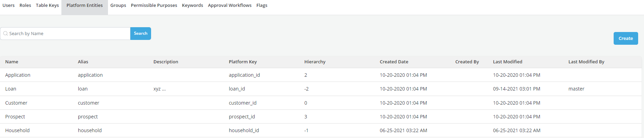The height and width of the screenshot is (138, 644).
Task: Open Permissible Purposes tab
Action: tap(154, 6)
